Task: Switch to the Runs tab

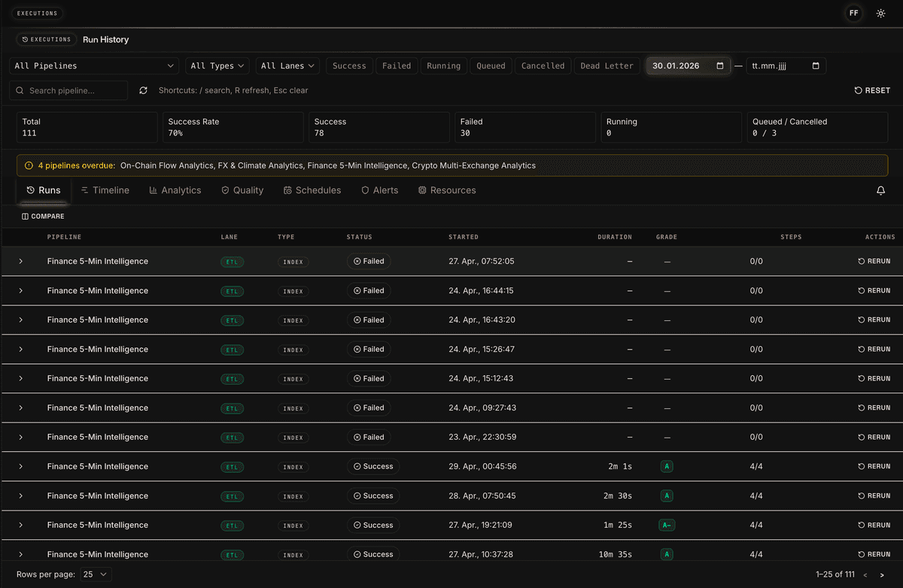Action: coord(43,191)
